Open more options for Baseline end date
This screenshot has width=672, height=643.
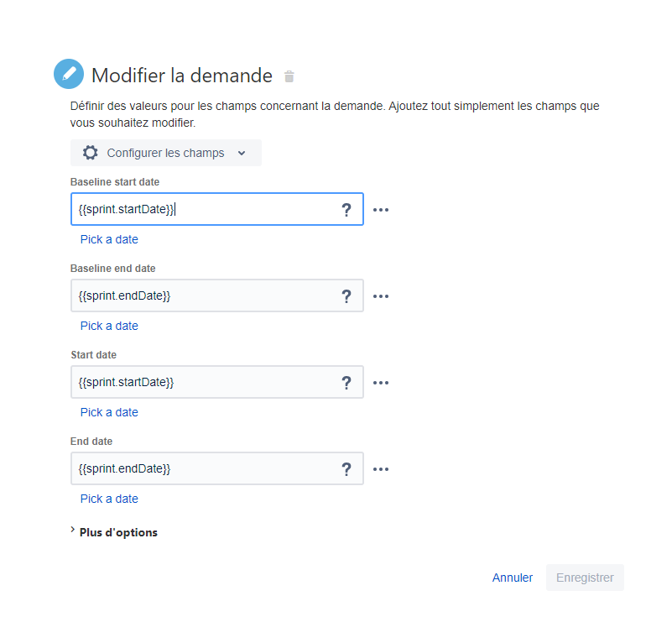point(381,296)
